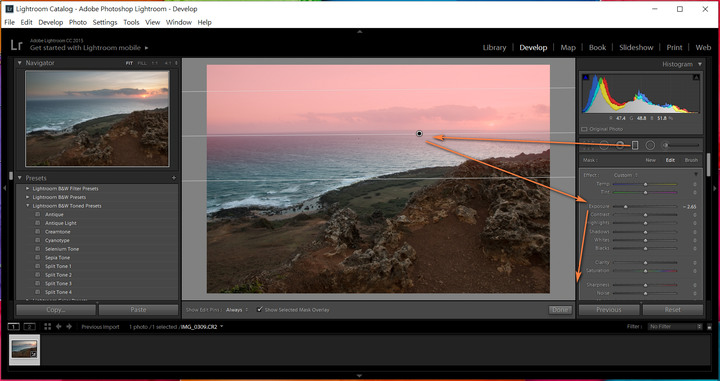The image size is (720, 381).
Task: Select the Graduated Filter tool icon
Action: [x=635, y=145]
